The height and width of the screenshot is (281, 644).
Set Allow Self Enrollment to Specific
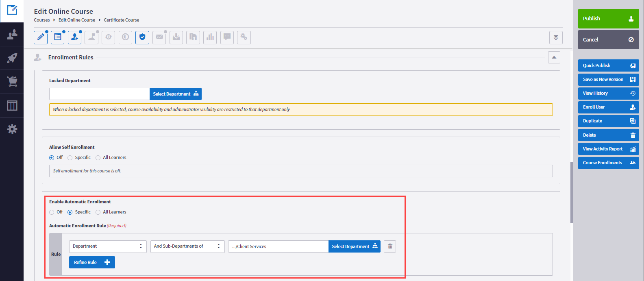click(x=70, y=158)
